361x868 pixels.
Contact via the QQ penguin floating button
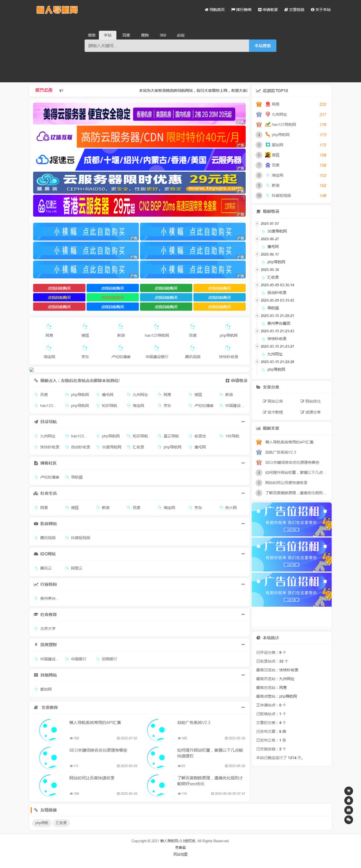[349, 800]
